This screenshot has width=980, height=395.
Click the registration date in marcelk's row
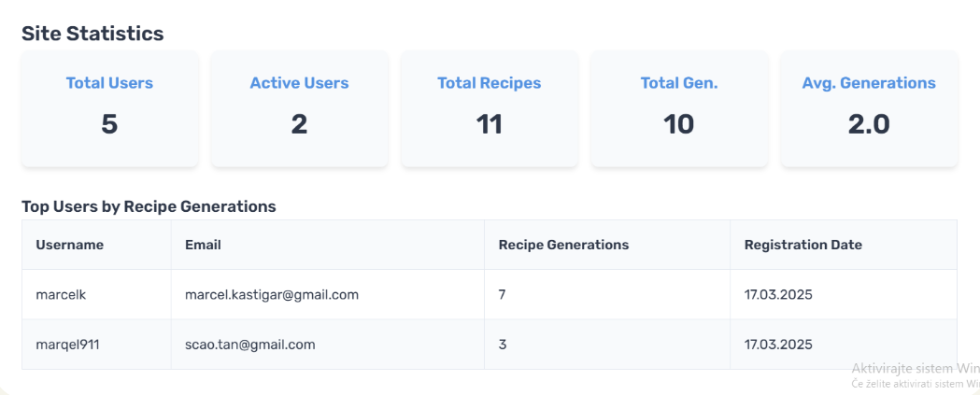point(778,295)
